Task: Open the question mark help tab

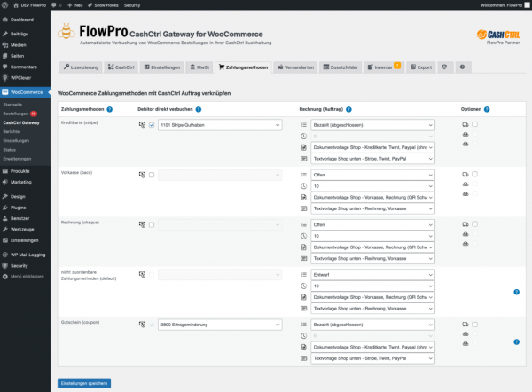Action: click(x=461, y=67)
